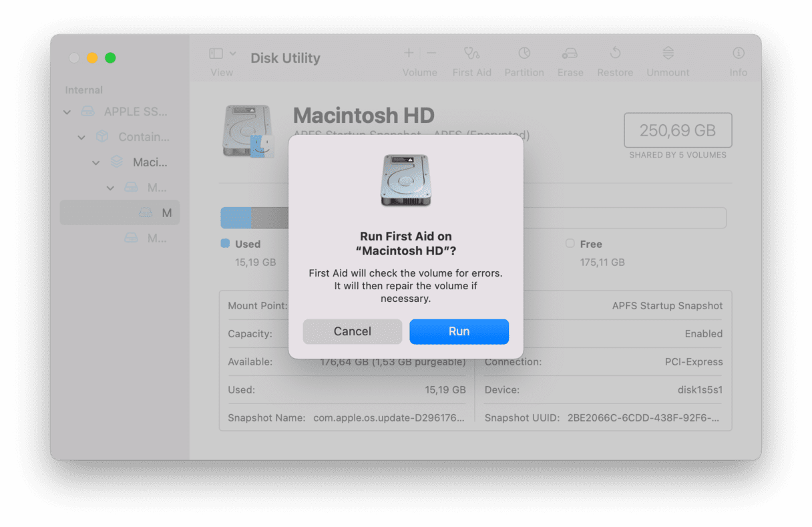The width and height of the screenshot is (812, 527).
Task: Click the Enabled value in info table
Action: click(x=703, y=333)
